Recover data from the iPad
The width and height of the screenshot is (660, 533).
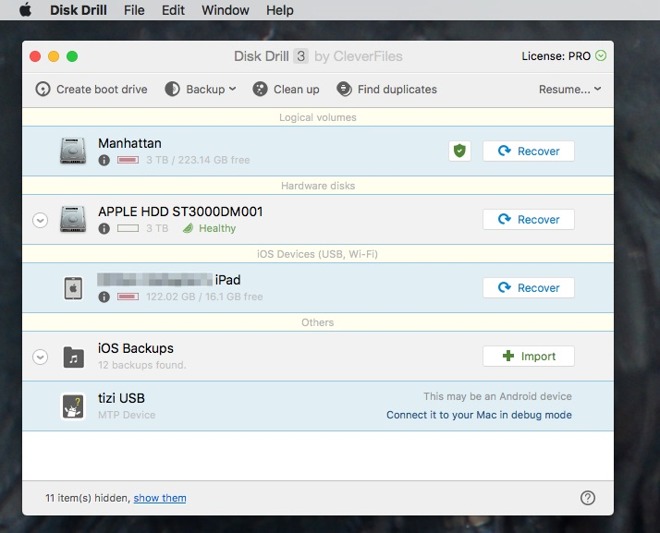pos(529,288)
